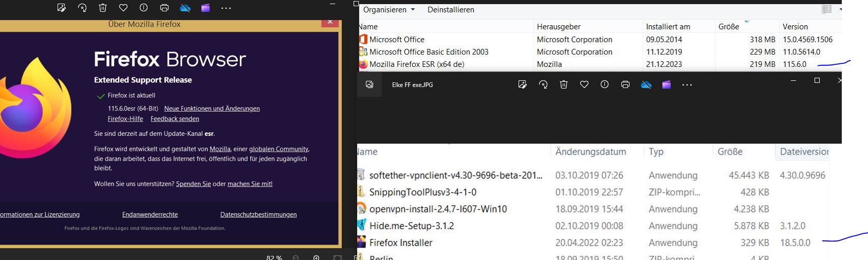Favorite the Elke FF exe.JPG picture

point(584,84)
